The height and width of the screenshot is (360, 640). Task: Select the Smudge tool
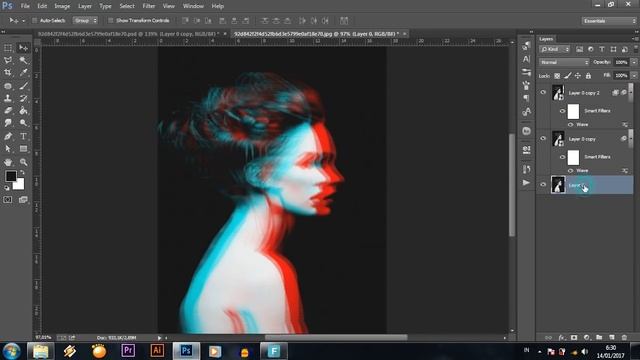coord(8,122)
